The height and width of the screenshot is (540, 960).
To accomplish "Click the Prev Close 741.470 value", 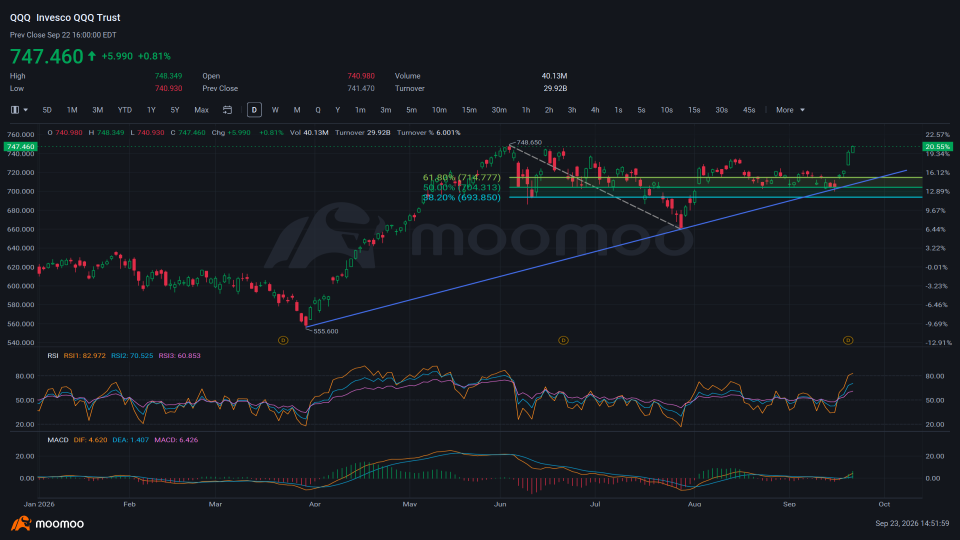I will [361, 89].
